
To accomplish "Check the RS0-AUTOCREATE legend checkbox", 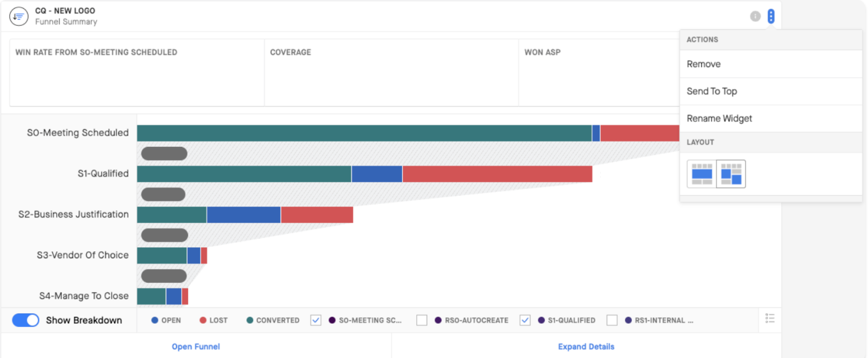I will click(422, 320).
